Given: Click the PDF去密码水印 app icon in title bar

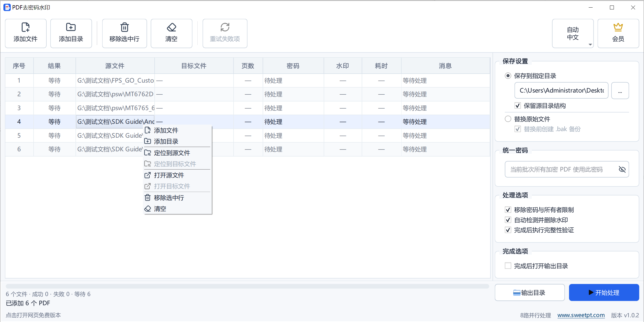Looking at the screenshot, I should click(x=7, y=7).
